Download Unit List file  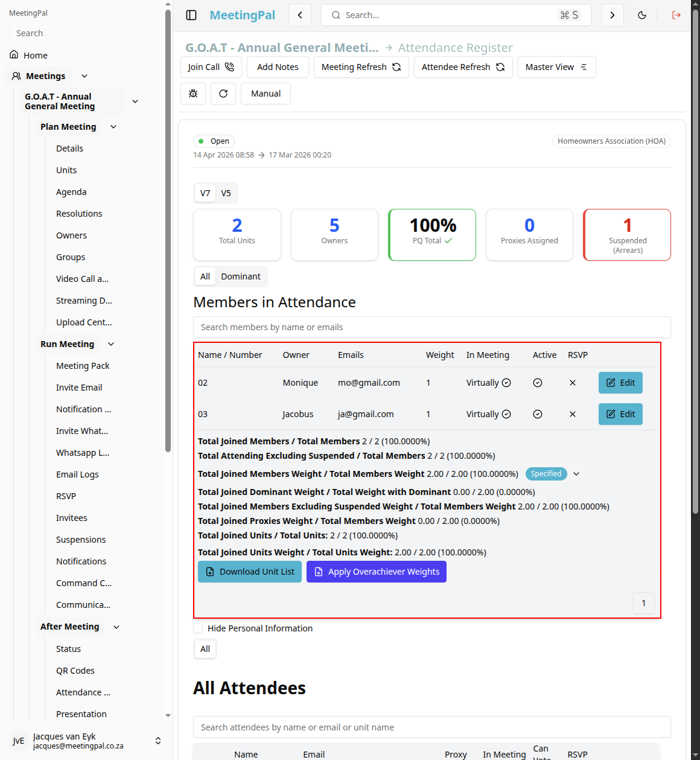[250, 572]
